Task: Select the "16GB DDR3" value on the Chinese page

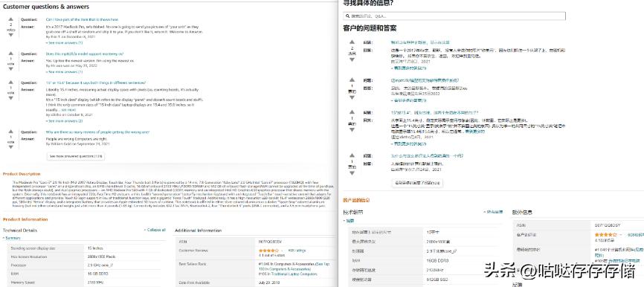Action: pyautogui.click(x=438, y=261)
